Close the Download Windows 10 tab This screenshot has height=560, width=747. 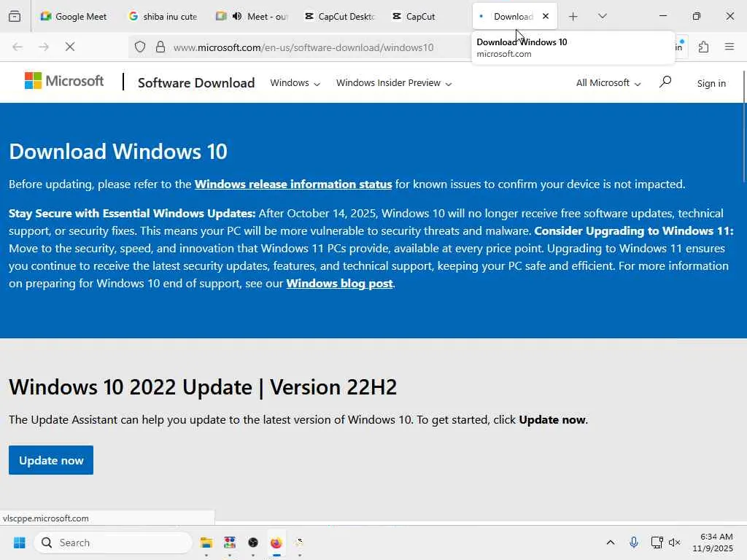pos(546,16)
